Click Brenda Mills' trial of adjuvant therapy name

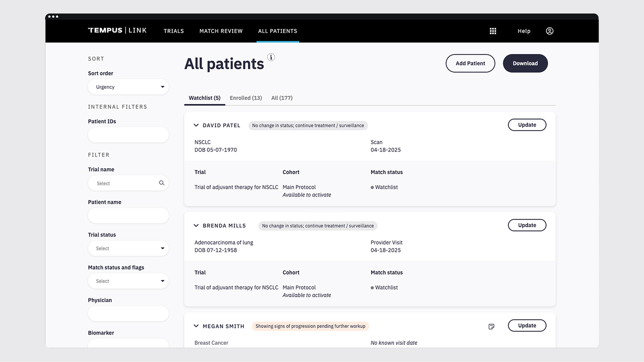click(236, 288)
